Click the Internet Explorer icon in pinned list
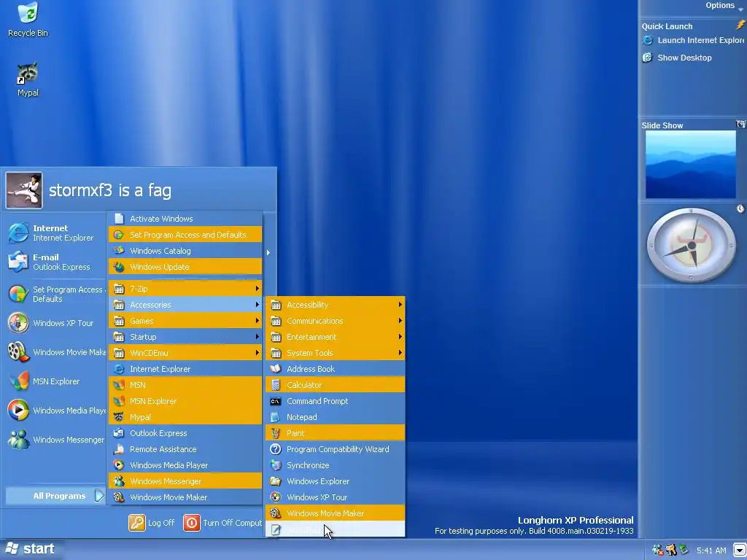Viewport: 747px width, 560px height. click(x=18, y=233)
